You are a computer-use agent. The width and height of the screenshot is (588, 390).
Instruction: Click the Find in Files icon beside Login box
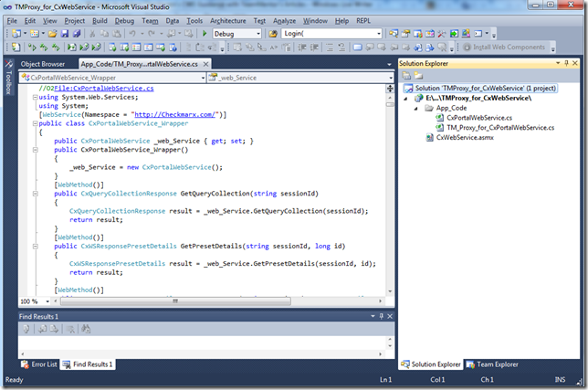click(273, 34)
